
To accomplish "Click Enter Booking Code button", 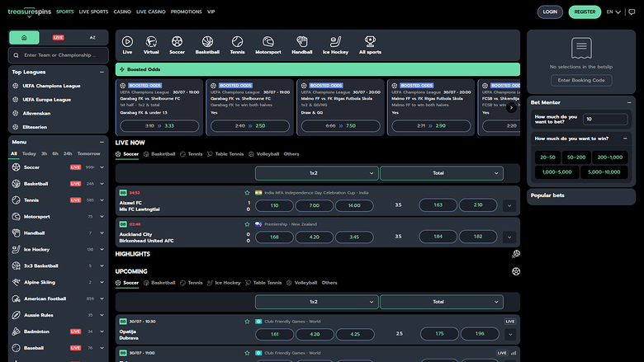I will [x=581, y=80].
